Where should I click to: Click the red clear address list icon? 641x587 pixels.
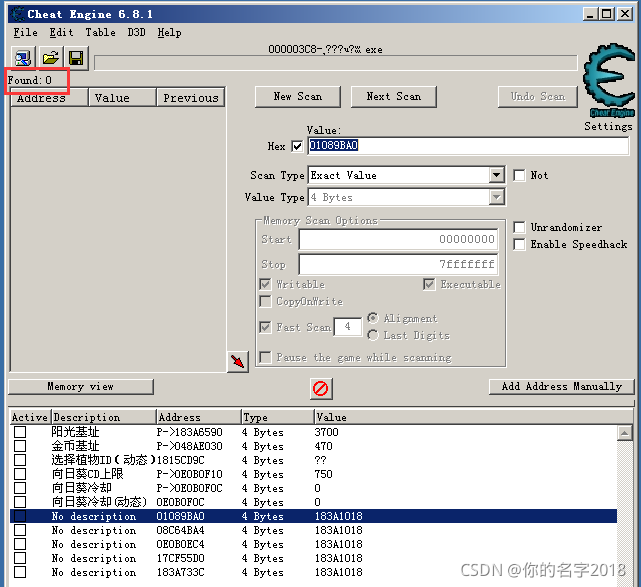click(320, 388)
